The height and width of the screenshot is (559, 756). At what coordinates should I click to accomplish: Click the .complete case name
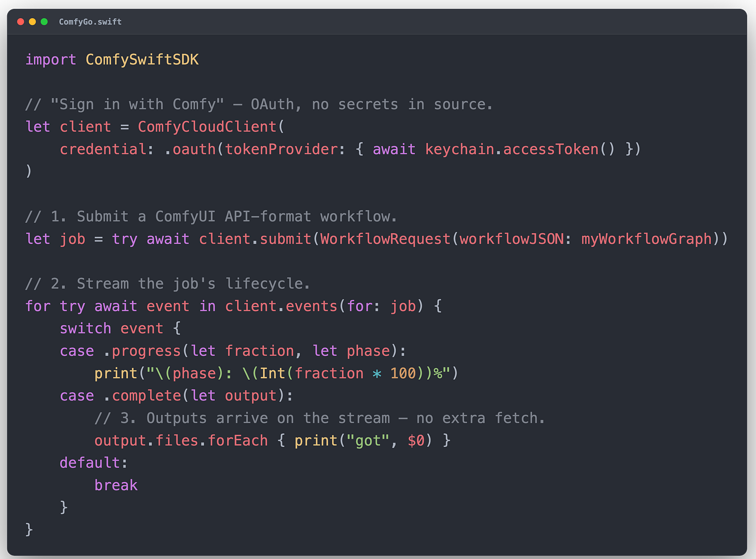142,395
